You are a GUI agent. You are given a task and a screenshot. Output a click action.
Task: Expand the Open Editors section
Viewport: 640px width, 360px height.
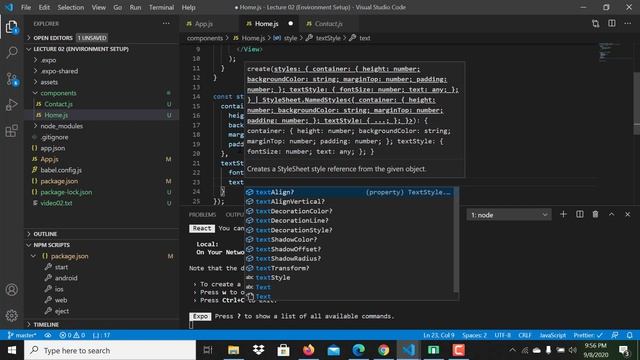pyautogui.click(x=101, y=38)
